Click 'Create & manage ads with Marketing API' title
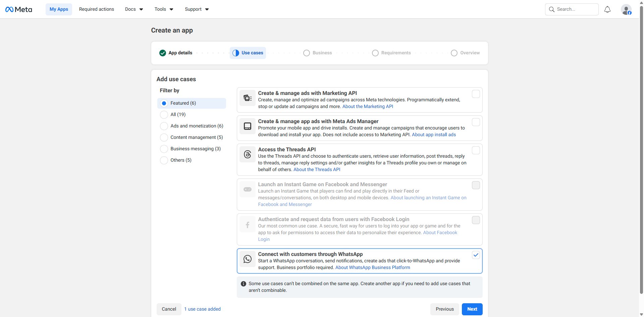The width and height of the screenshot is (644, 317). tap(307, 93)
